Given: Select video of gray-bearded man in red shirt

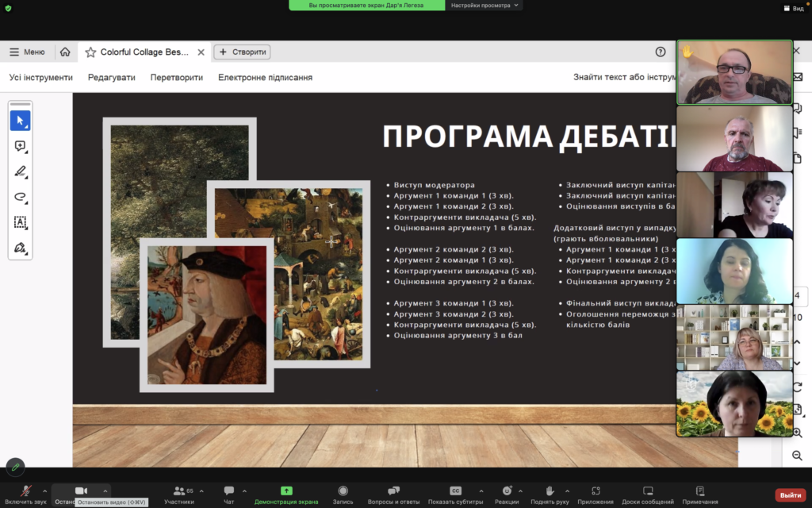Looking at the screenshot, I should 734,138.
